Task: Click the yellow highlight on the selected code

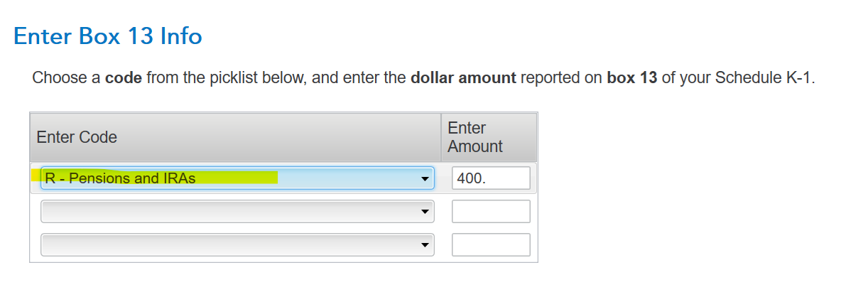Action: (x=234, y=178)
